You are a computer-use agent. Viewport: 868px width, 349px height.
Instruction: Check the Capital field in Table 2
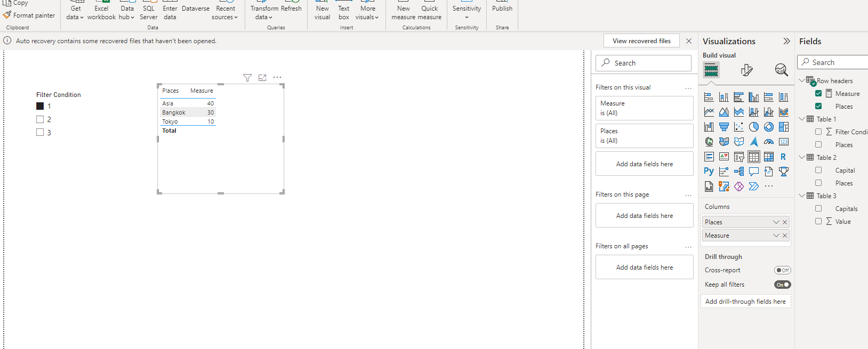[818, 170]
